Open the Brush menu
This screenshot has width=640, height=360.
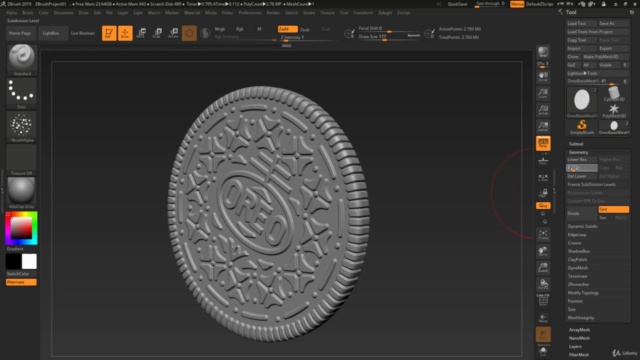(28, 13)
